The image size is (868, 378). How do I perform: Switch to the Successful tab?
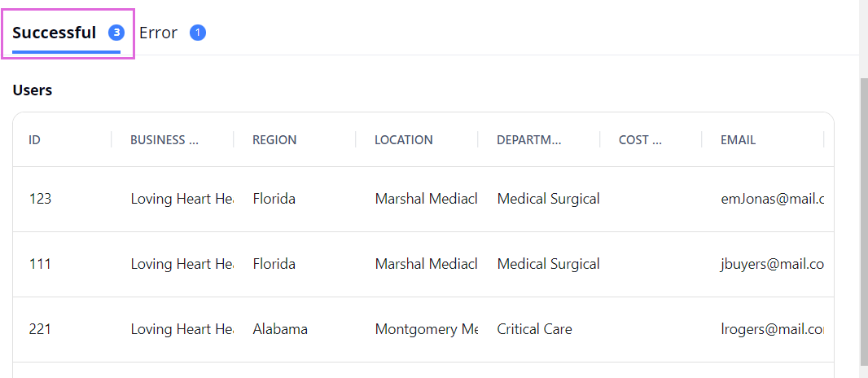[68, 33]
